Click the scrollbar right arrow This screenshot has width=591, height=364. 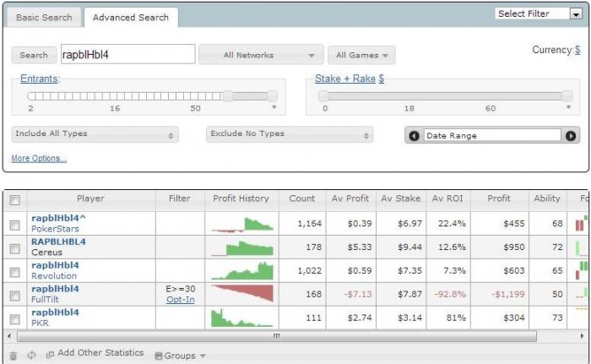coord(582,336)
